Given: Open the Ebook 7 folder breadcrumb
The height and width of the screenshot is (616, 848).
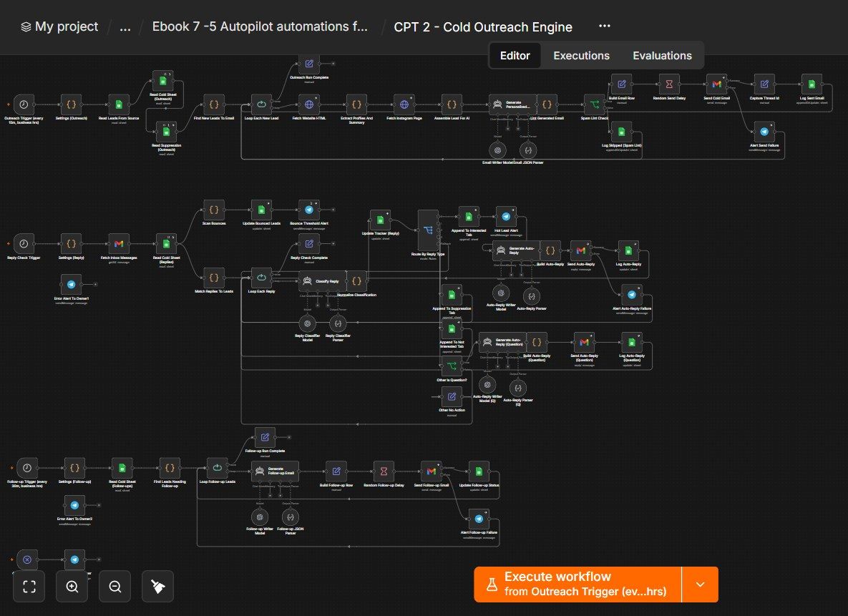Looking at the screenshot, I should click(260, 26).
